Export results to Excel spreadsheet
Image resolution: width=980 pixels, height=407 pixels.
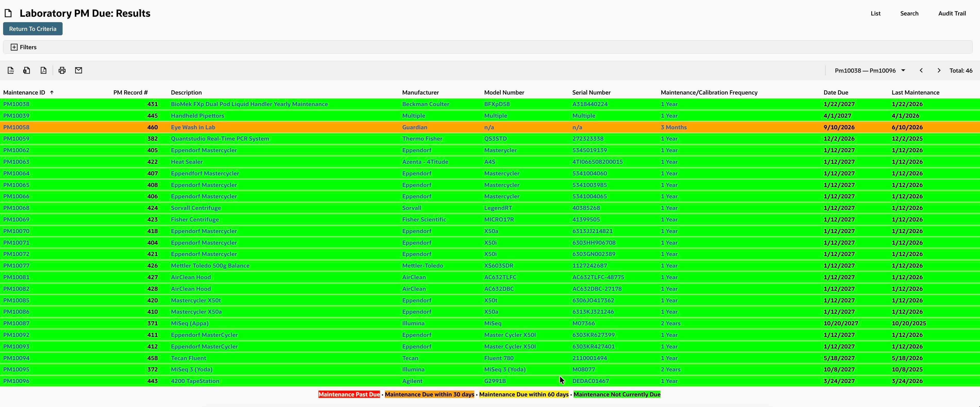(27, 70)
